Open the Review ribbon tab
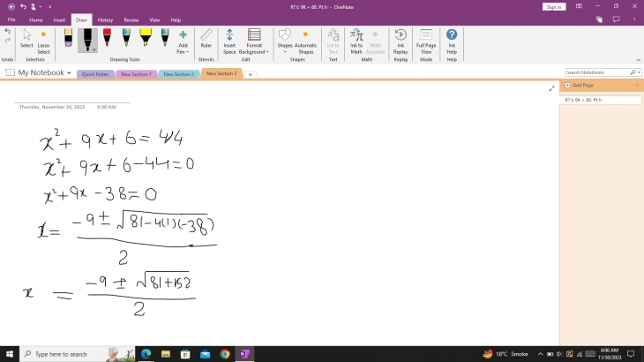 [x=131, y=19]
